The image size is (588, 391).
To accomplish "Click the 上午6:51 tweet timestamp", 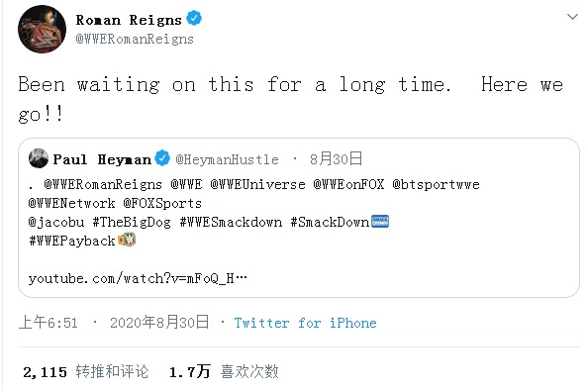I will click(49, 323).
